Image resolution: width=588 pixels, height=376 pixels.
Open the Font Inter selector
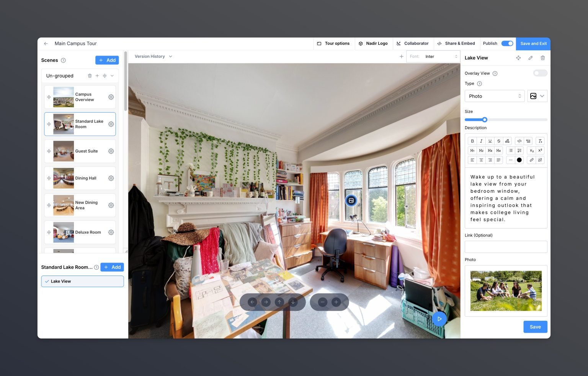click(x=433, y=56)
